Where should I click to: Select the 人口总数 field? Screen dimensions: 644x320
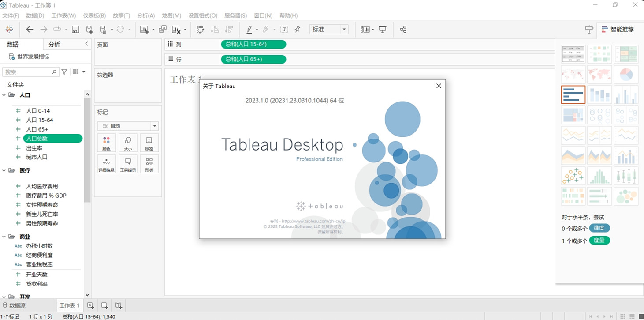coord(52,139)
